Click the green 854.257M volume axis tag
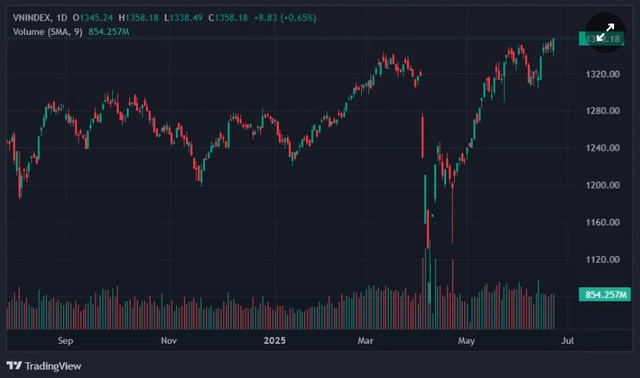640x378 pixels. coord(604,295)
